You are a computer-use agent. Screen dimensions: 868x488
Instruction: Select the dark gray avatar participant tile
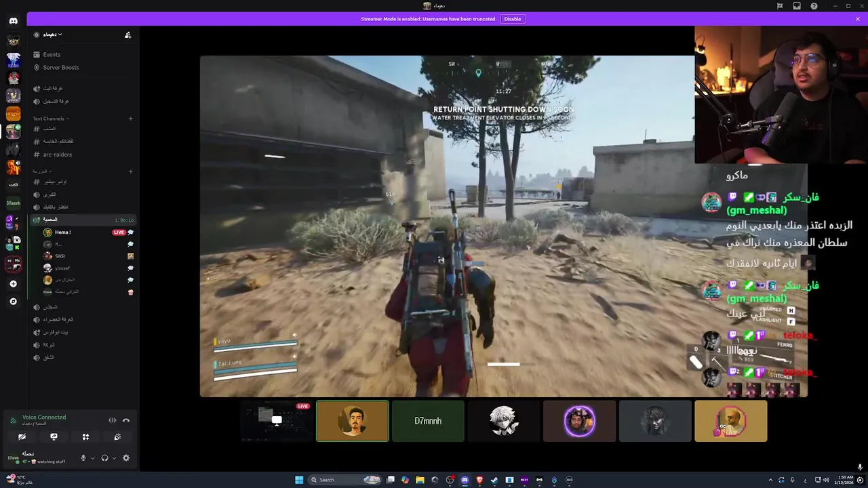pos(655,421)
